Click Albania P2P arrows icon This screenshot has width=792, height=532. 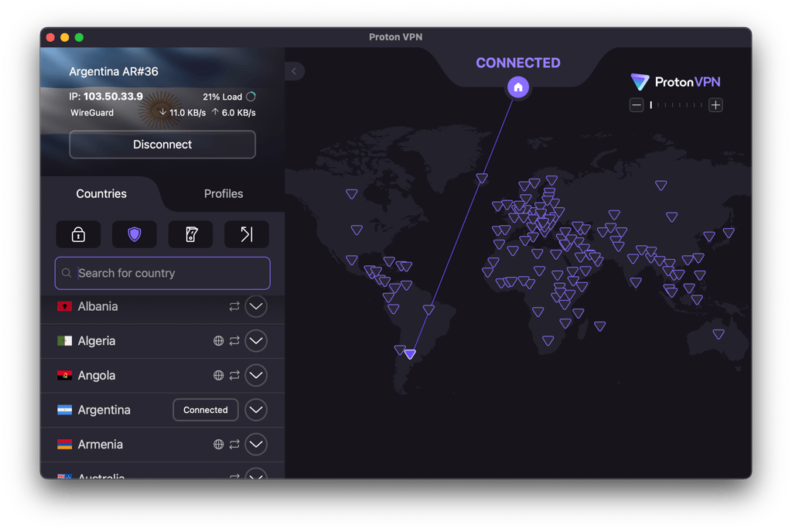[234, 306]
